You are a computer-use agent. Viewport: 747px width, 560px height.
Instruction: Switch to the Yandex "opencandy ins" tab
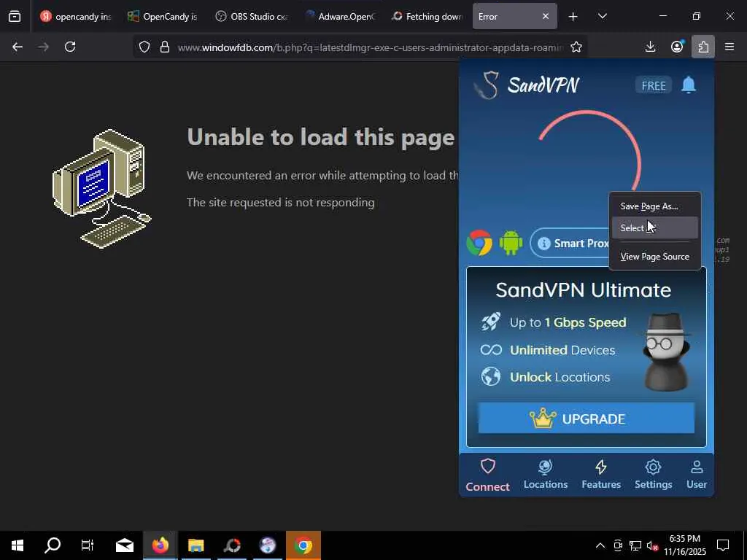click(77, 17)
